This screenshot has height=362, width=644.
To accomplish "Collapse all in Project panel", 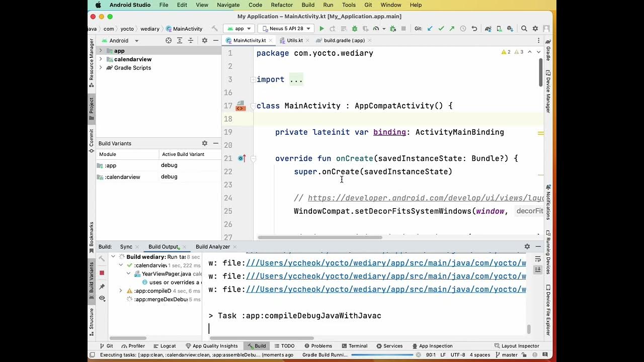I will point(190,40).
